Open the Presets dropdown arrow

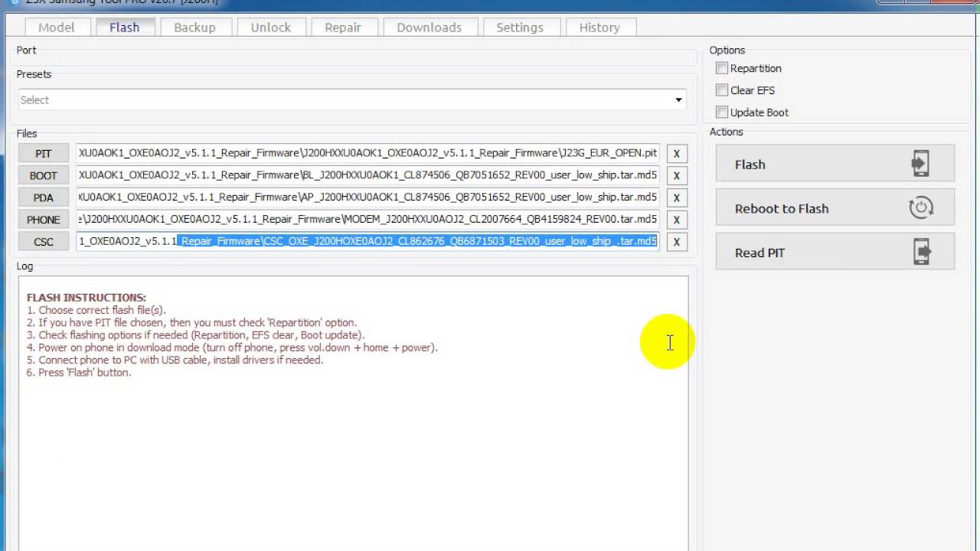(x=678, y=100)
